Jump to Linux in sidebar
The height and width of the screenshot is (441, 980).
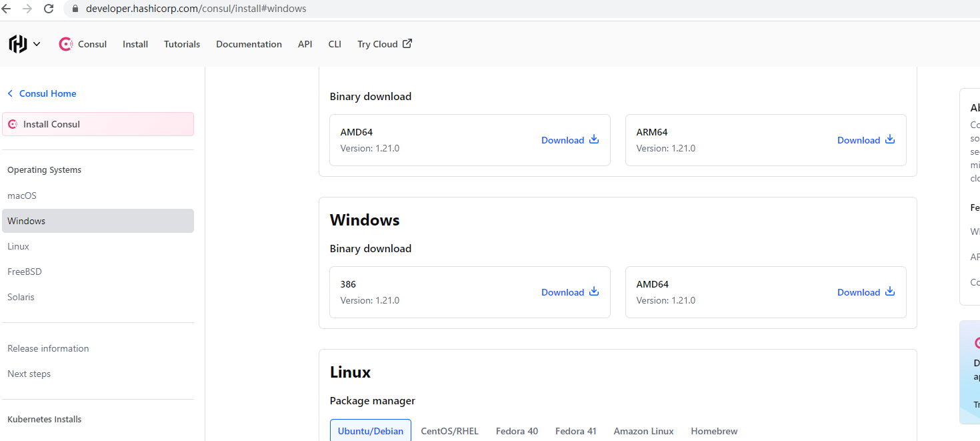[18, 246]
